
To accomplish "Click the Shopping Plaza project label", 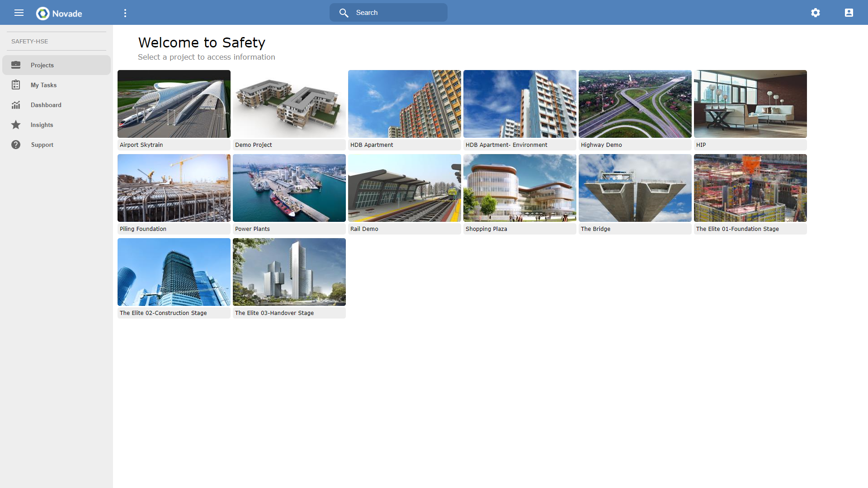I will click(486, 229).
